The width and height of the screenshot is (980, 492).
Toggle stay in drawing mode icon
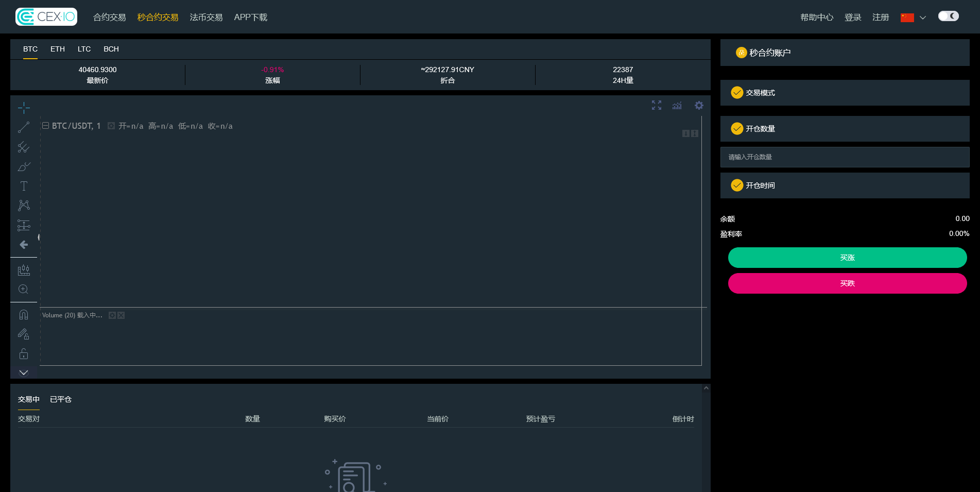(24, 334)
